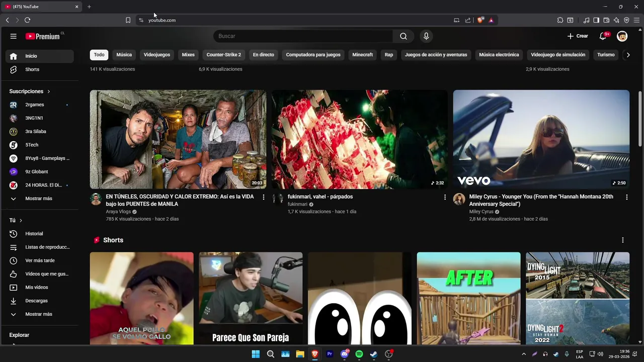The width and height of the screenshot is (644, 362).
Task: Select the Rap filter chip
Action: 389,55
